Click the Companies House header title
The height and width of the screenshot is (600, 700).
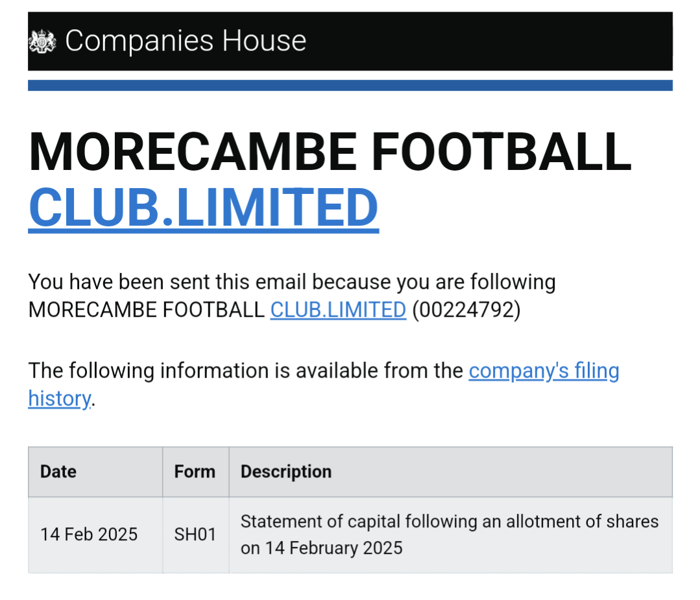pos(186,41)
